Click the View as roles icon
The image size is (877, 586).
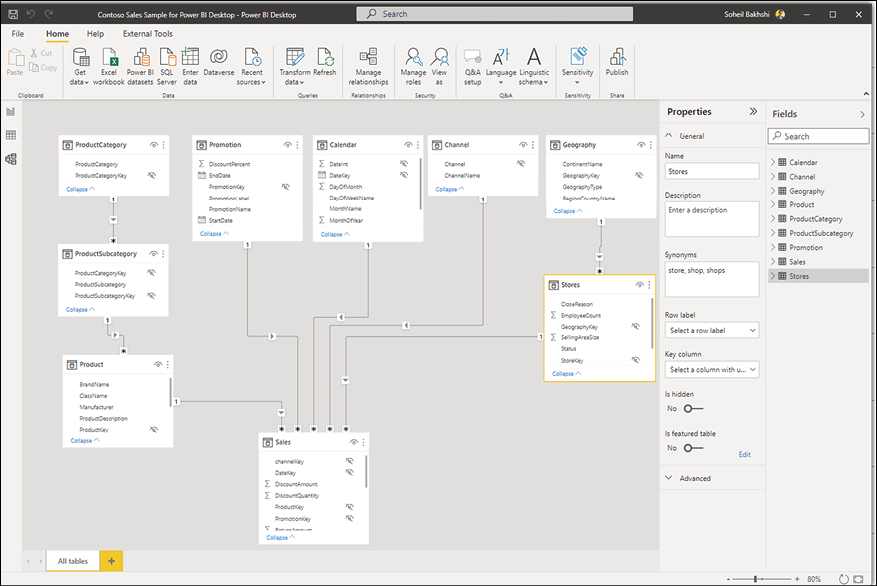tap(440, 56)
